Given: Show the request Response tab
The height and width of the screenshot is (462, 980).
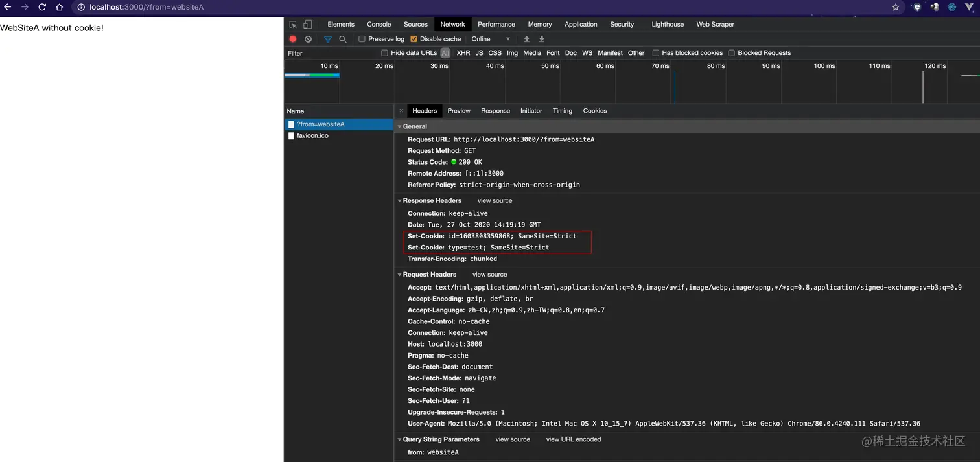Looking at the screenshot, I should point(495,111).
